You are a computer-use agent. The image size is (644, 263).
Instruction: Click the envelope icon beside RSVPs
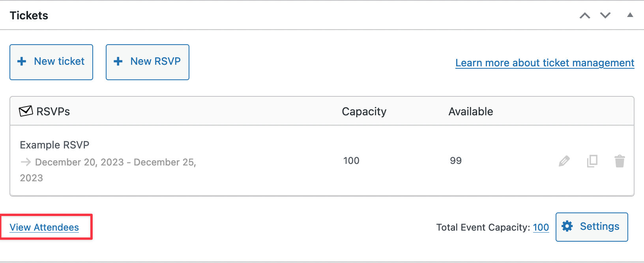(26, 111)
